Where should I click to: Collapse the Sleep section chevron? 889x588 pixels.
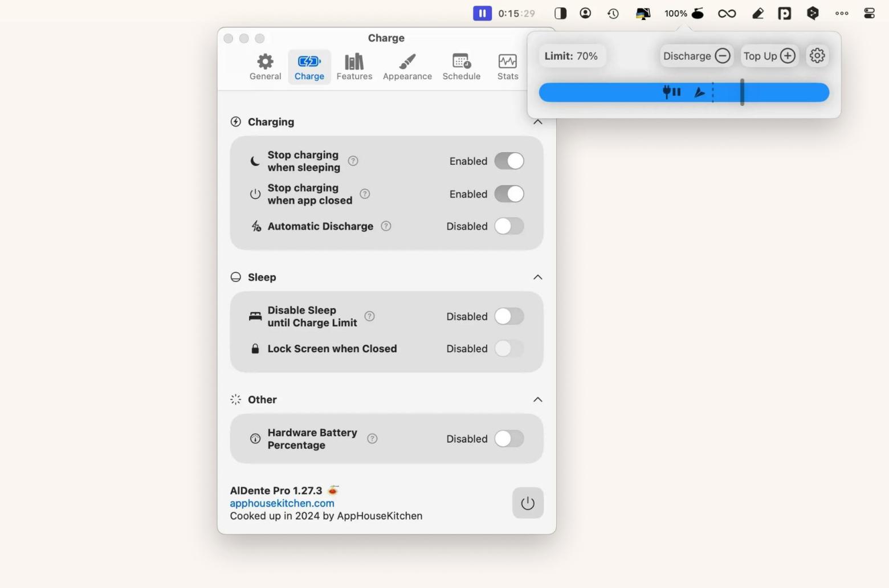click(537, 277)
